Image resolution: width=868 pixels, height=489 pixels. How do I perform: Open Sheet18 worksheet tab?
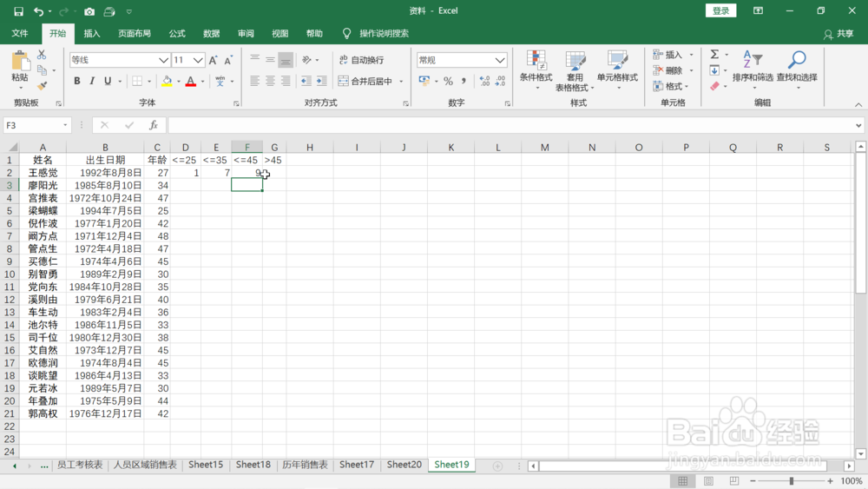[253, 465]
